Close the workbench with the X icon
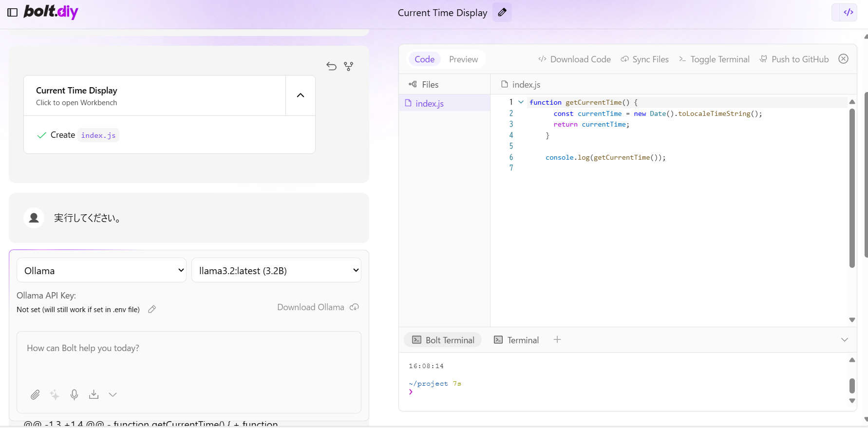This screenshot has width=868, height=428. [844, 59]
